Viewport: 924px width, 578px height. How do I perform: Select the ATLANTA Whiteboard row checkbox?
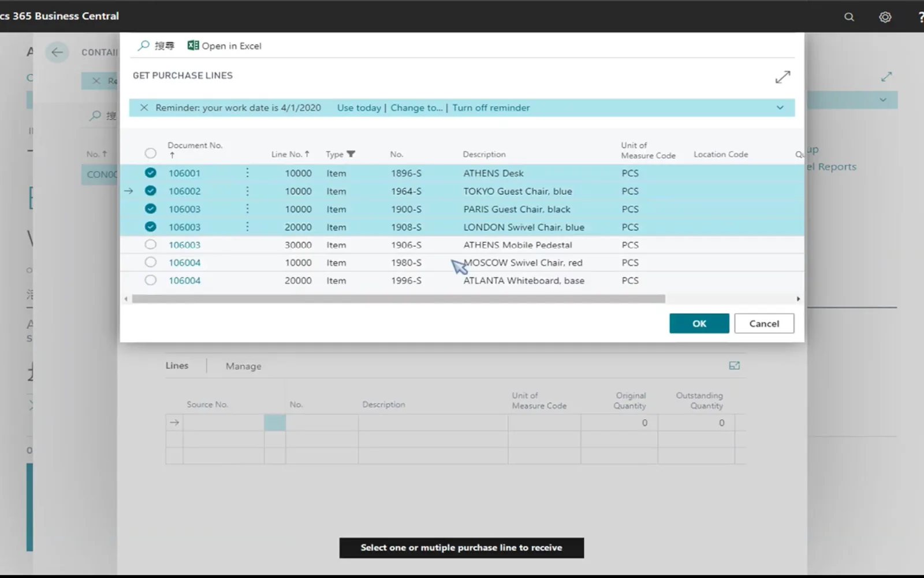tap(150, 280)
